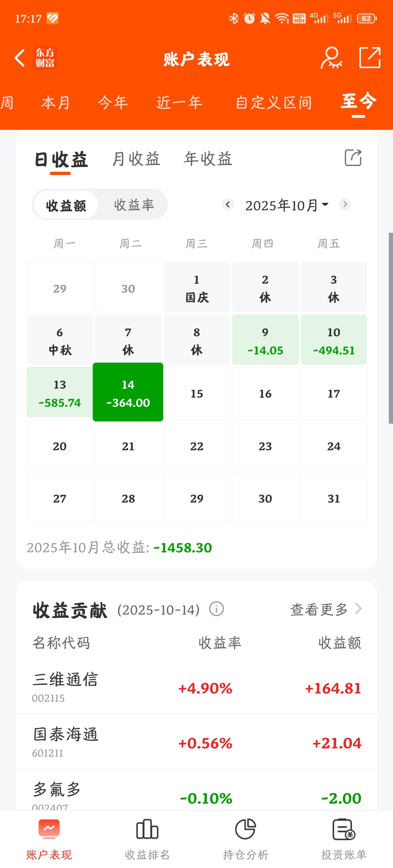Image resolution: width=393 pixels, height=868 pixels.
Task: Go to previous month arrow
Action: tap(228, 204)
